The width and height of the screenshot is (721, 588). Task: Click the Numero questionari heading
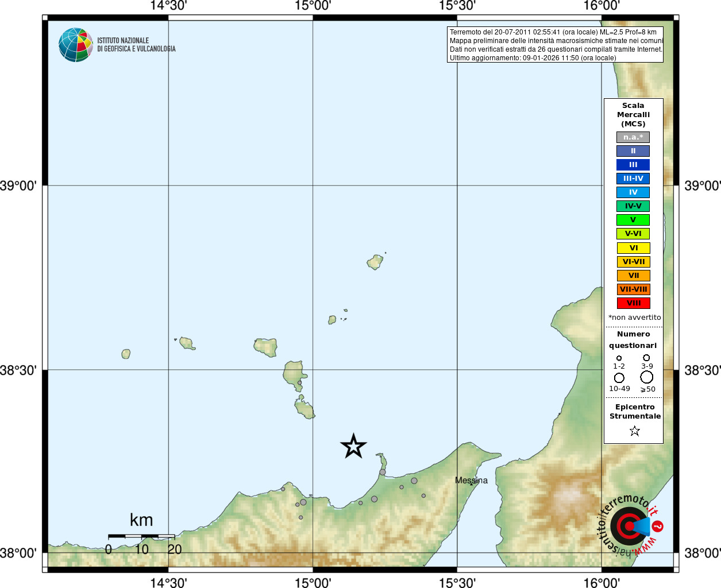(633, 340)
